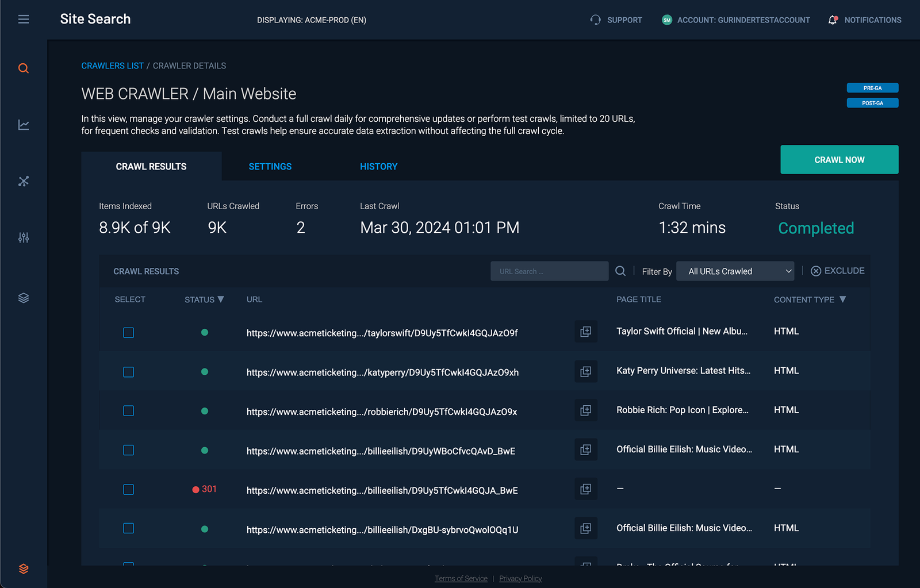The width and height of the screenshot is (920, 588).
Task: Copy the taylorswift URL via its icon
Action: [586, 332]
